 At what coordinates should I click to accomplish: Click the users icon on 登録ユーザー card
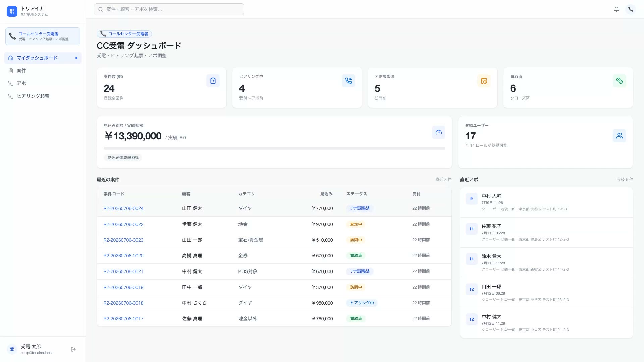(x=620, y=136)
